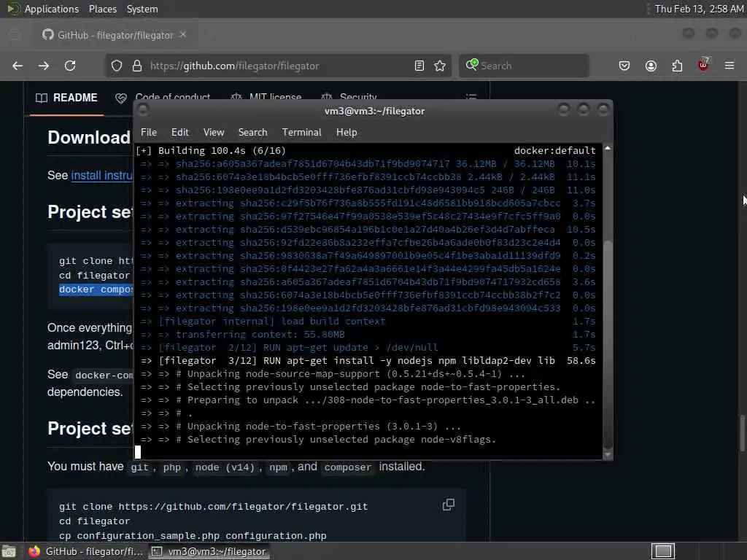The image size is (747, 560).
Task: Bookmark this page with the star icon
Action: tap(440, 66)
